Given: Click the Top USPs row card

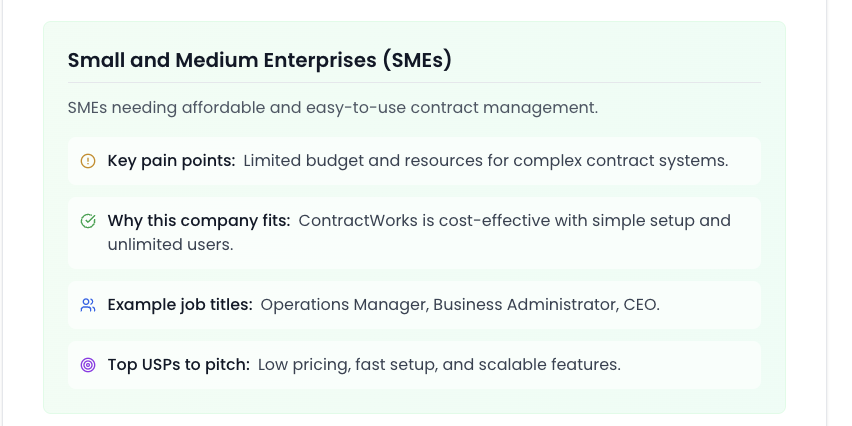Looking at the screenshot, I should coord(414,365).
